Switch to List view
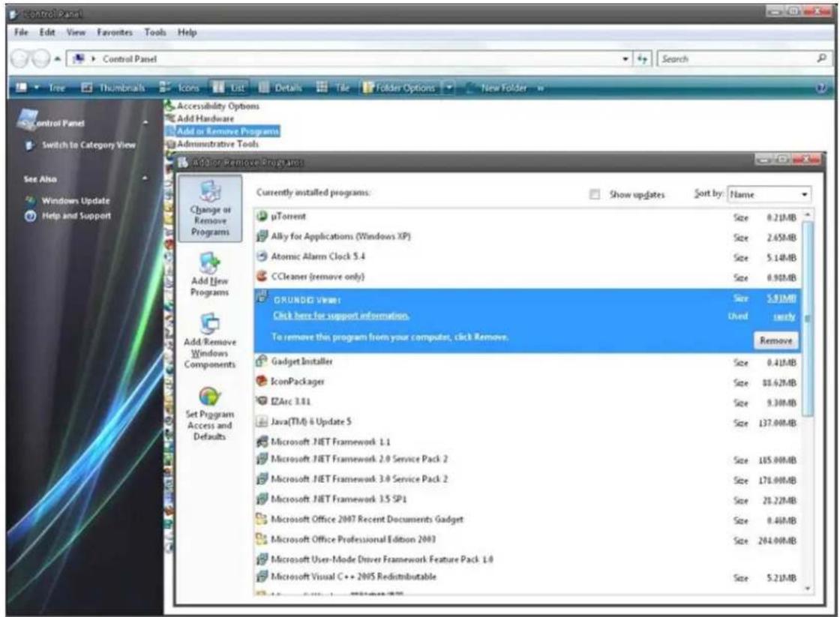 pos(229,88)
